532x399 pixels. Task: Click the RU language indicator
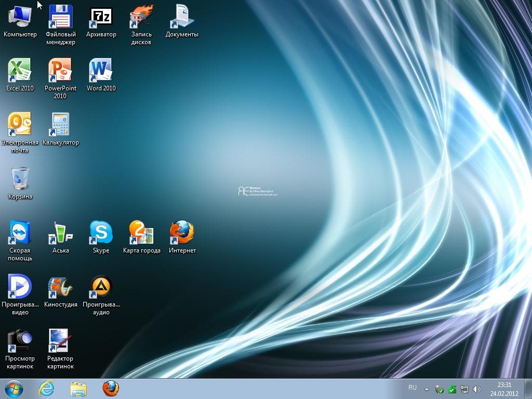click(413, 388)
